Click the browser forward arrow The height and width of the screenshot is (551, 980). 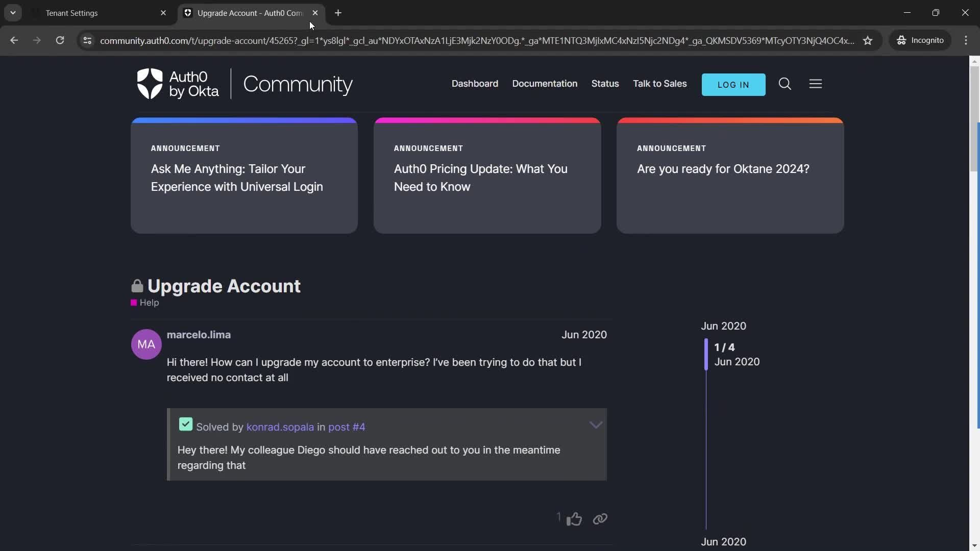pyautogui.click(x=37, y=40)
